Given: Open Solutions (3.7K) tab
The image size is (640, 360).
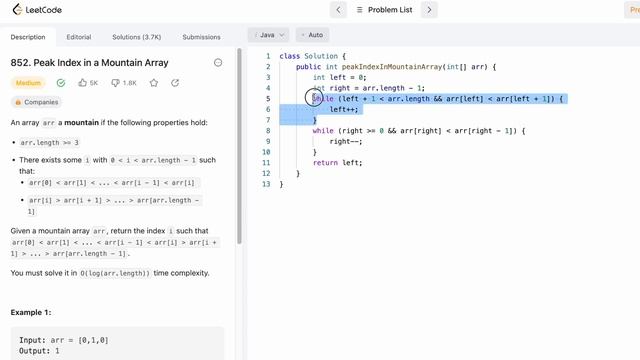Looking at the screenshot, I should 137,37.
